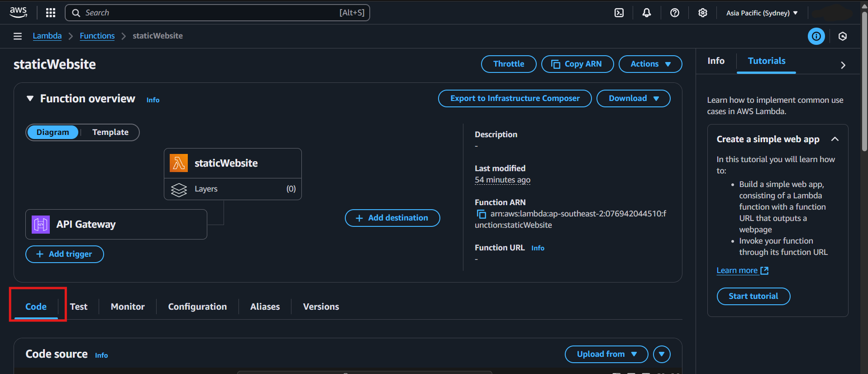Switch to Template view

pos(110,132)
